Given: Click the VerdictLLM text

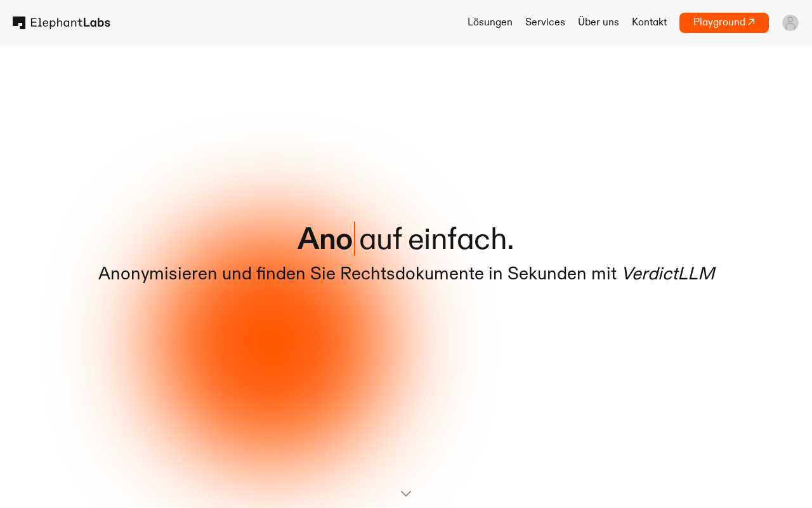Looking at the screenshot, I should pos(668,274).
